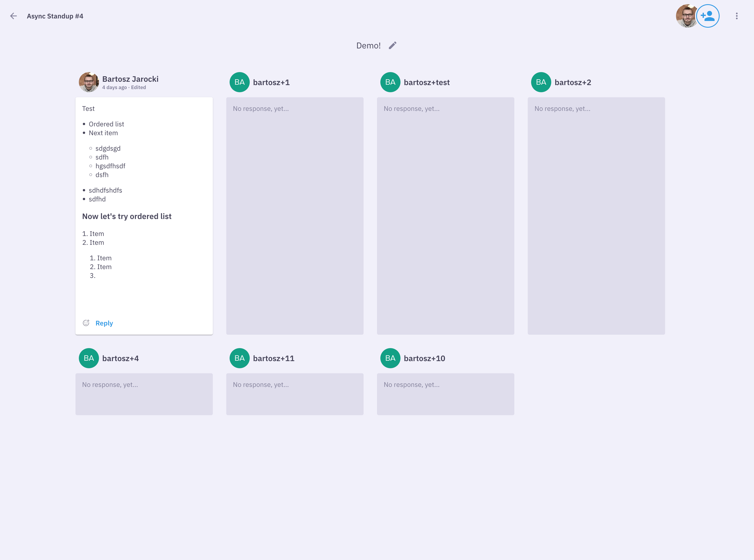Click the Edited timestamp under Bartosz Jarocki
Viewport: 754px width, 560px height.
(138, 87)
